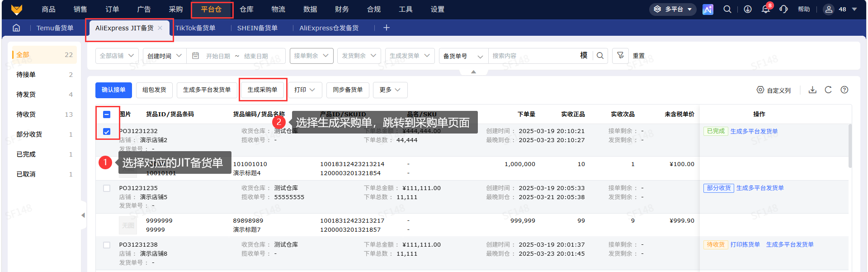
Task: Switch to SHEIN备货单 tab
Action: 257,28
